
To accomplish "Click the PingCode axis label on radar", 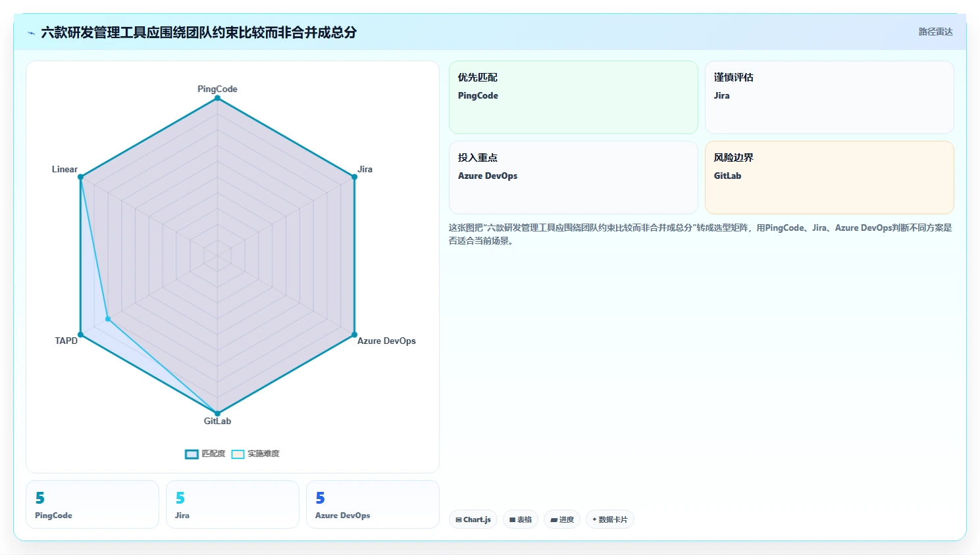I will point(217,89).
